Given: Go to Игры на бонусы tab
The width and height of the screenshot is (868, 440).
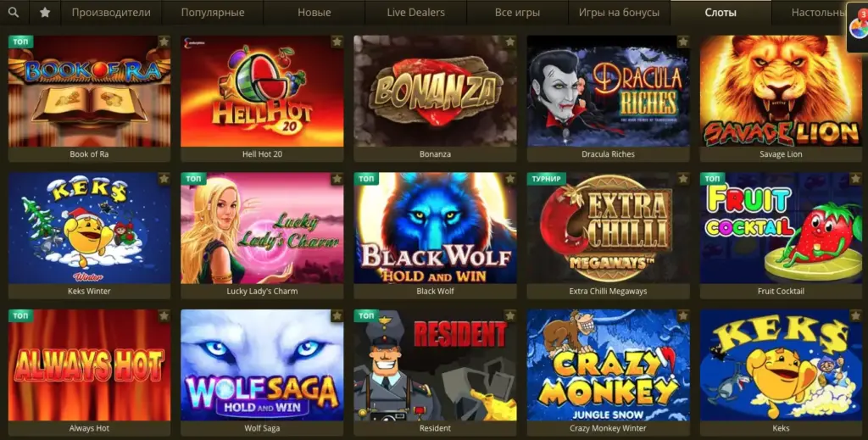Looking at the screenshot, I should click(619, 12).
